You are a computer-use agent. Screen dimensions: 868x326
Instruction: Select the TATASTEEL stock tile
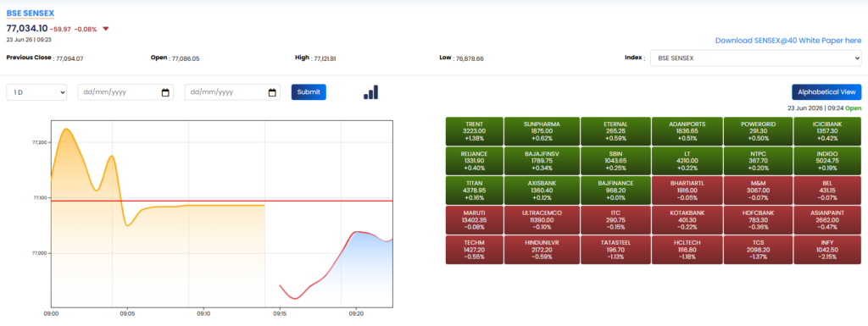pyautogui.click(x=615, y=250)
